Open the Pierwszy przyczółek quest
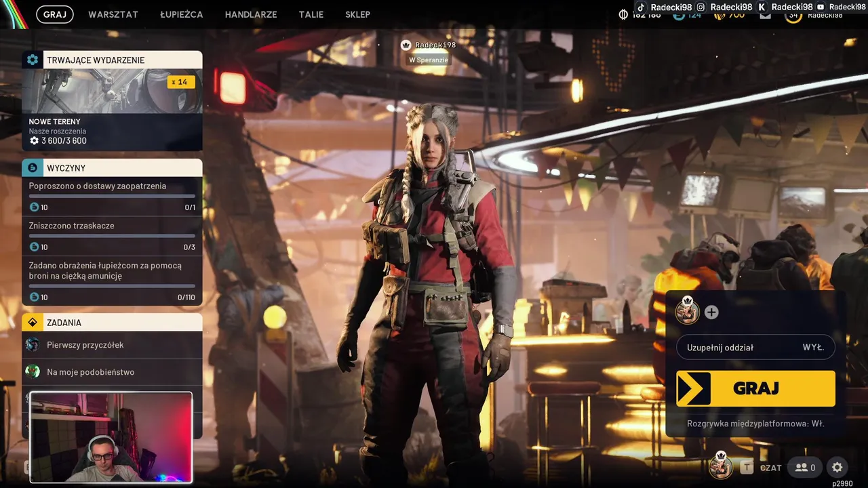The width and height of the screenshot is (868, 488). [113, 344]
